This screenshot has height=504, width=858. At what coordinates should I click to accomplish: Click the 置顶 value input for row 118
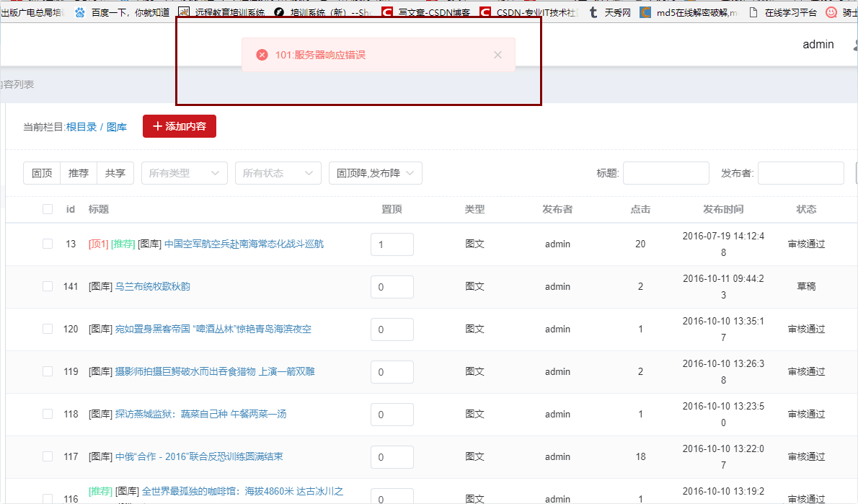392,415
